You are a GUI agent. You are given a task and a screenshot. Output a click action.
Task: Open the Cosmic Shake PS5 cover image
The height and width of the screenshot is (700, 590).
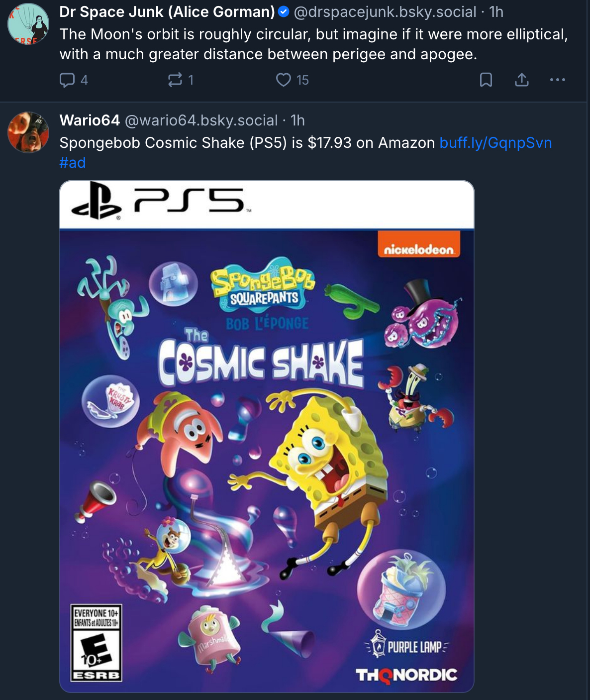tap(267, 436)
